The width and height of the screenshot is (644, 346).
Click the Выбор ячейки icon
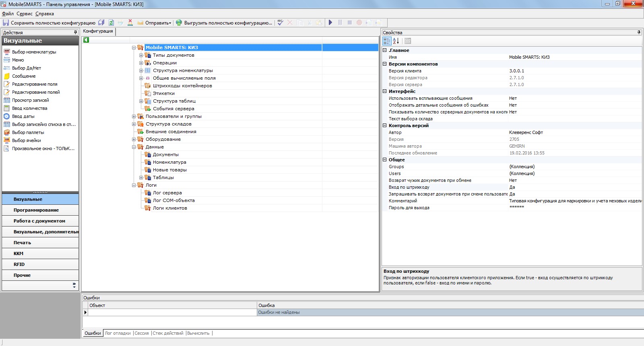pos(7,140)
